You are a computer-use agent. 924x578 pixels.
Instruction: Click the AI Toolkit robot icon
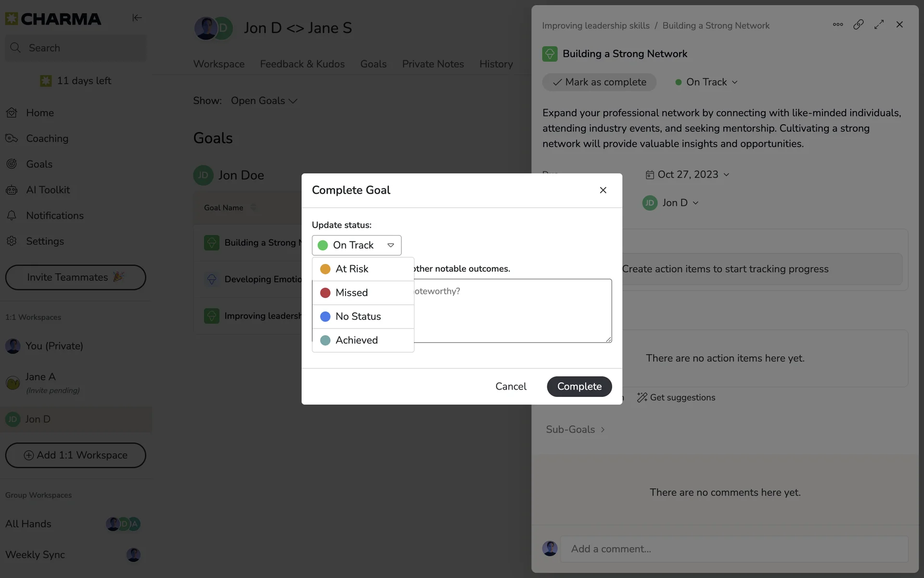click(12, 190)
